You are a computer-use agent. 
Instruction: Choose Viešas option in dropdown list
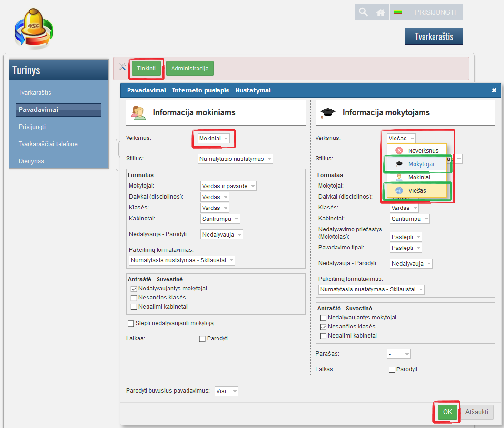coord(417,190)
